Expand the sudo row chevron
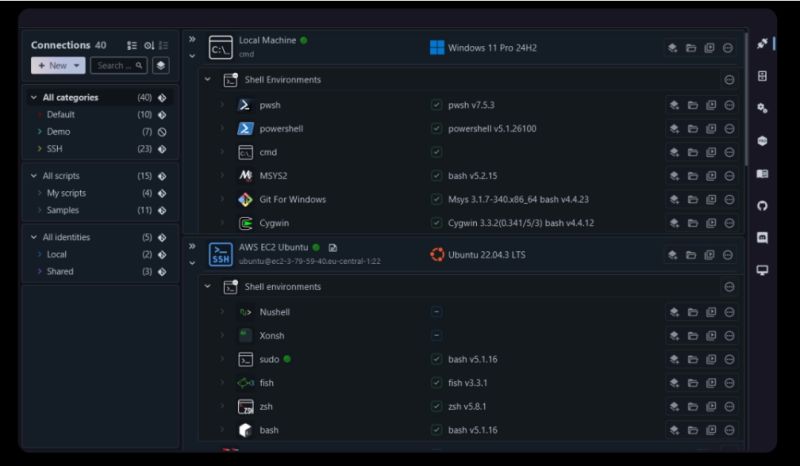The image size is (800, 466). (x=222, y=359)
